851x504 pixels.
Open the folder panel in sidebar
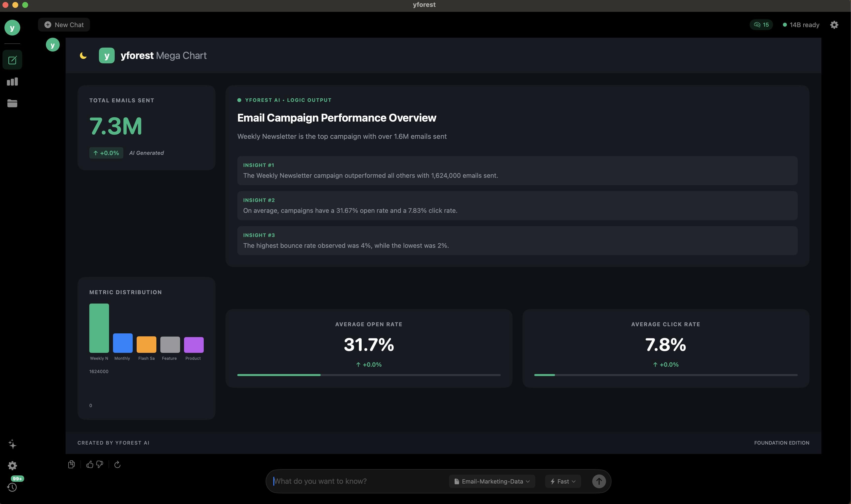(x=12, y=104)
